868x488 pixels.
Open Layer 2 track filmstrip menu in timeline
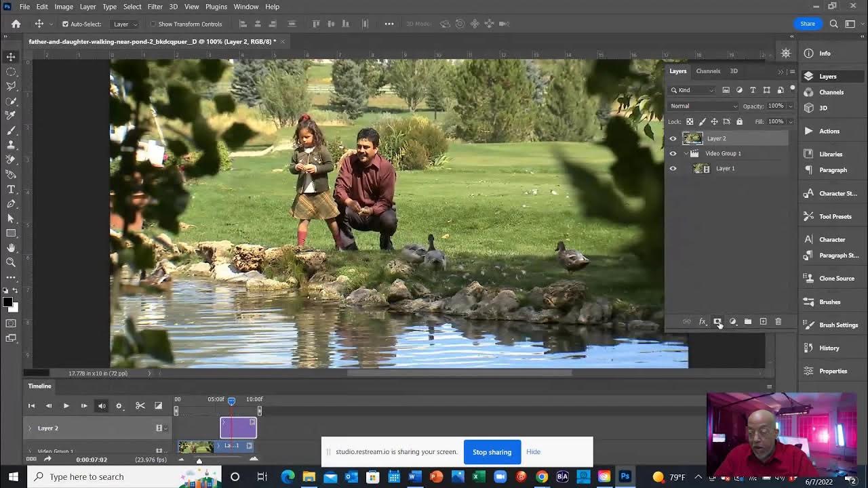tap(161, 428)
